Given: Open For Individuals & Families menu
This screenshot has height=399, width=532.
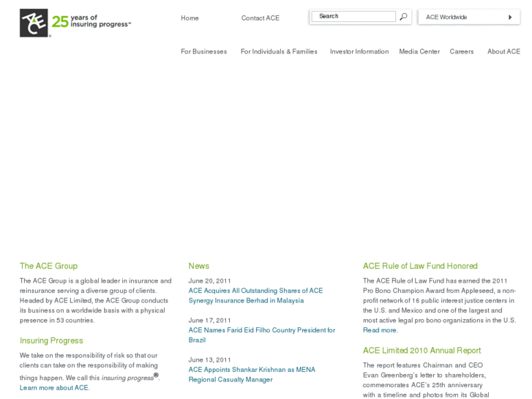Looking at the screenshot, I should [x=279, y=52].
